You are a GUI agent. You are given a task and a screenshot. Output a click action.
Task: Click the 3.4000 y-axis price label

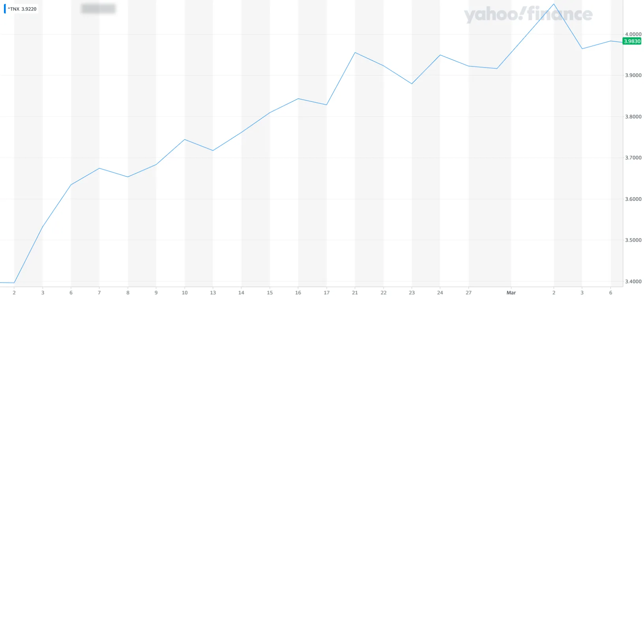[633, 281]
